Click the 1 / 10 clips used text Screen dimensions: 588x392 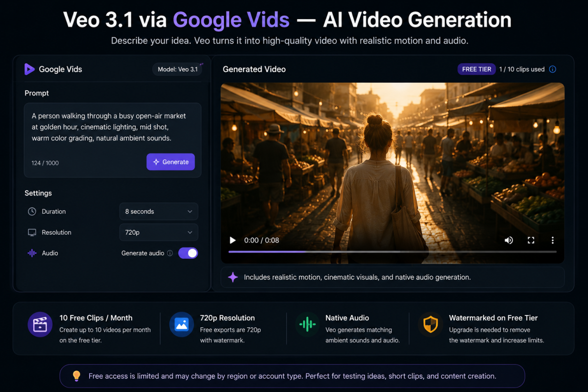522,69
